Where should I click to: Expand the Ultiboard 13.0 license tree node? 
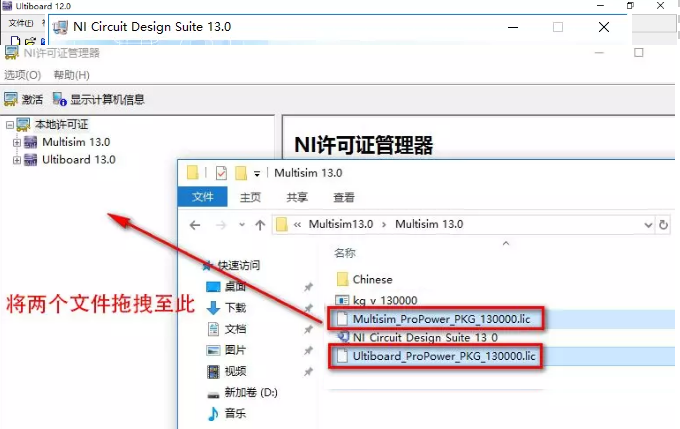17,159
